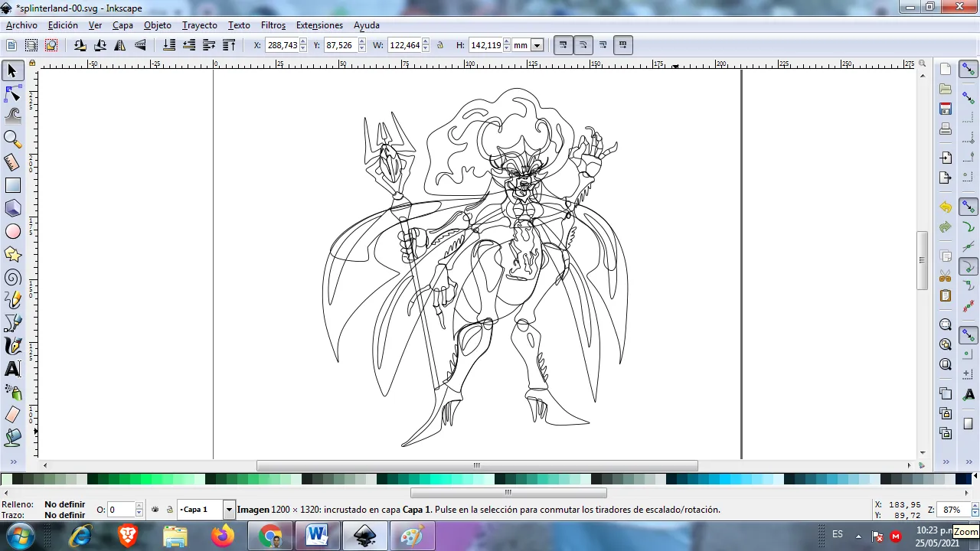This screenshot has width=980, height=551.
Task: Select the Bezier pen tool
Action: tap(12, 323)
